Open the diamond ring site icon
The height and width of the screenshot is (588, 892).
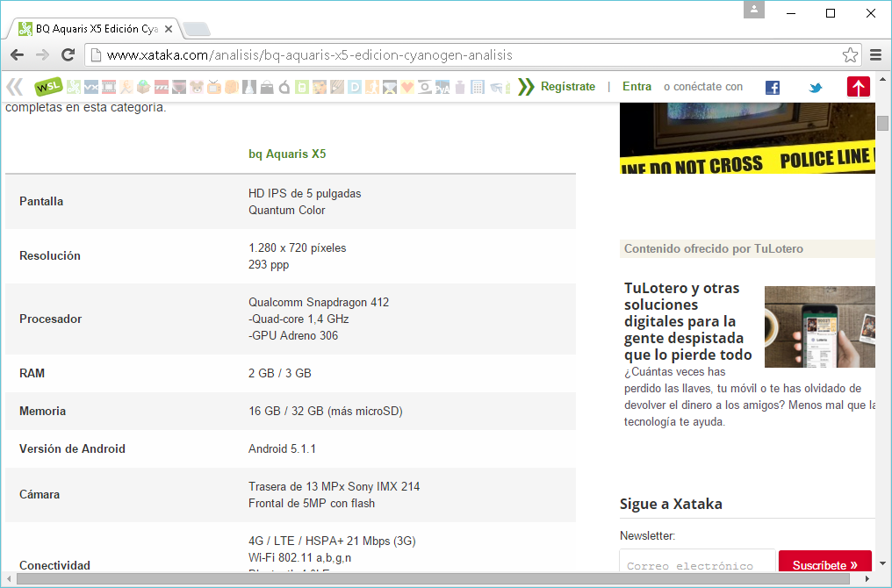(x=390, y=87)
